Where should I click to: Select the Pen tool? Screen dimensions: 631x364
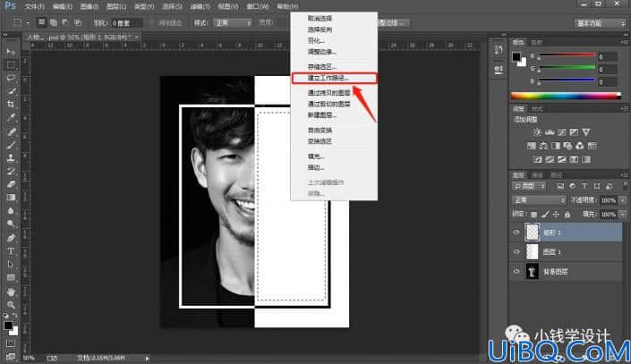(11, 238)
